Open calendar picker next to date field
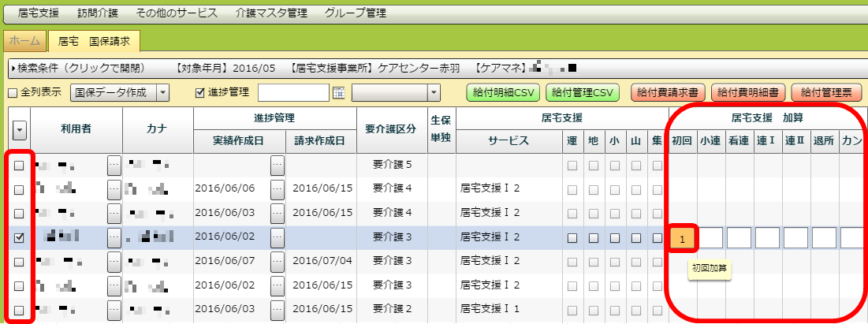This screenshot has height=324, width=868. click(339, 93)
